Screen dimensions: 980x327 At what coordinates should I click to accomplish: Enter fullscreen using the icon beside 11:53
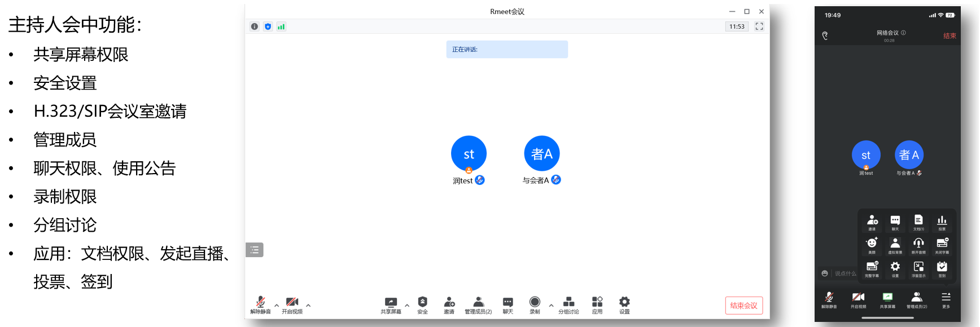[759, 26]
